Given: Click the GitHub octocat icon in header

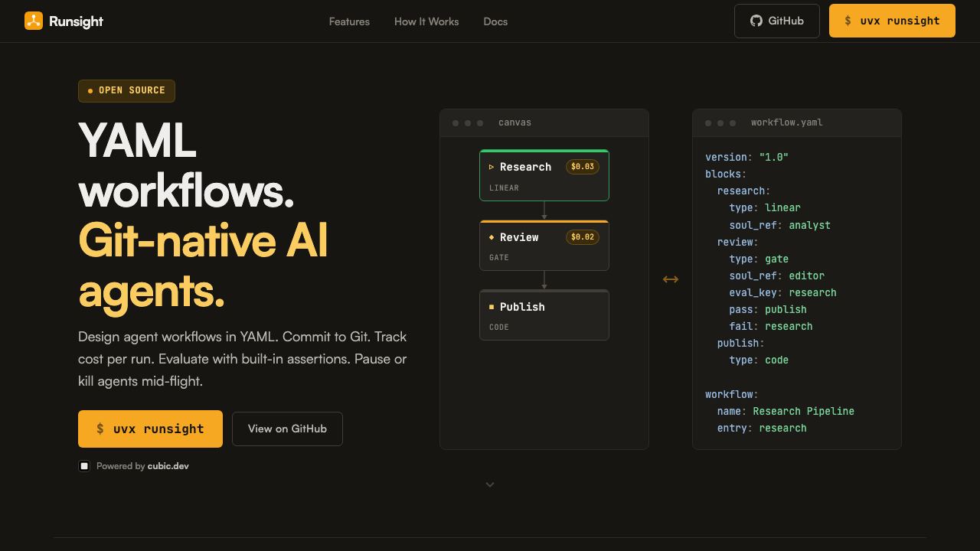Looking at the screenshot, I should point(756,21).
